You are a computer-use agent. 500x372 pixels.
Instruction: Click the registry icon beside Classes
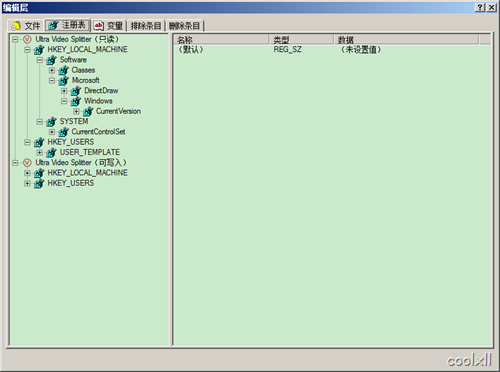pyautogui.click(x=64, y=71)
